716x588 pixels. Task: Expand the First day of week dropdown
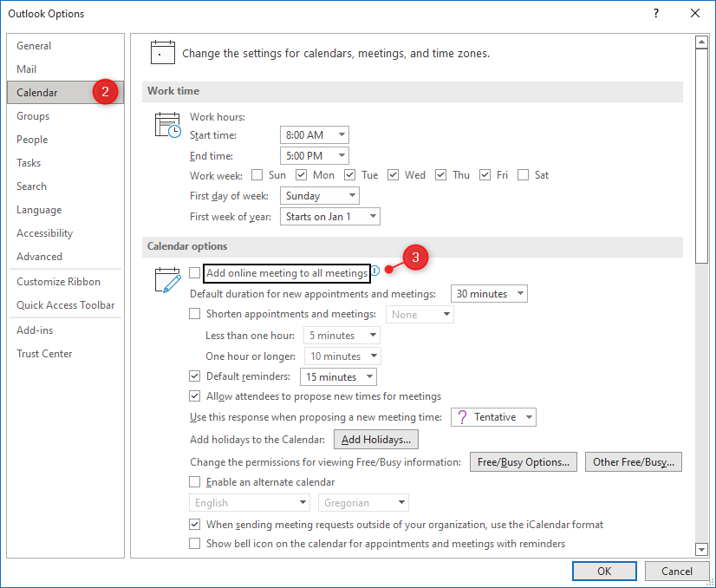(320, 196)
